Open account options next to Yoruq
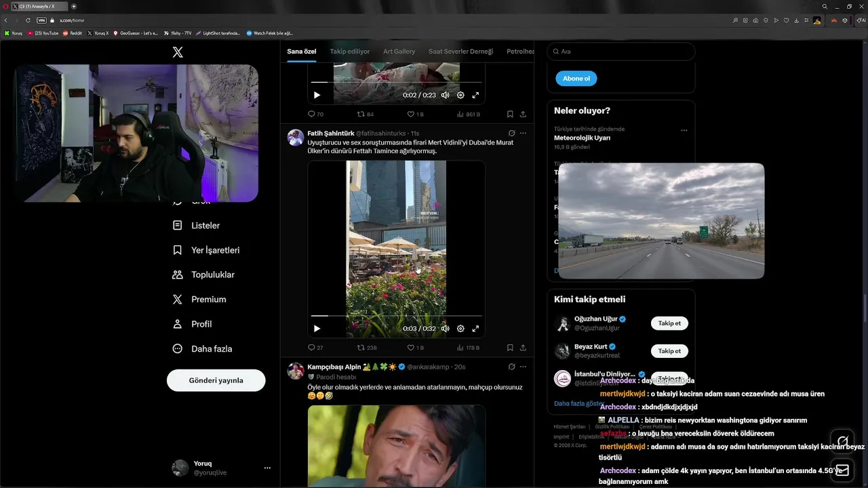Image resolution: width=868 pixels, height=488 pixels. click(267, 468)
